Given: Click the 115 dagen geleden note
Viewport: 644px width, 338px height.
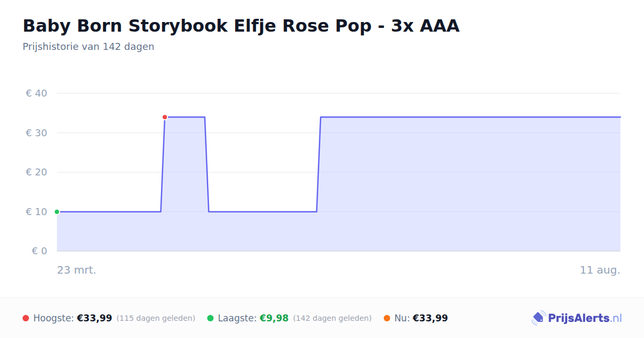Looking at the screenshot, I should (x=156, y=319).
